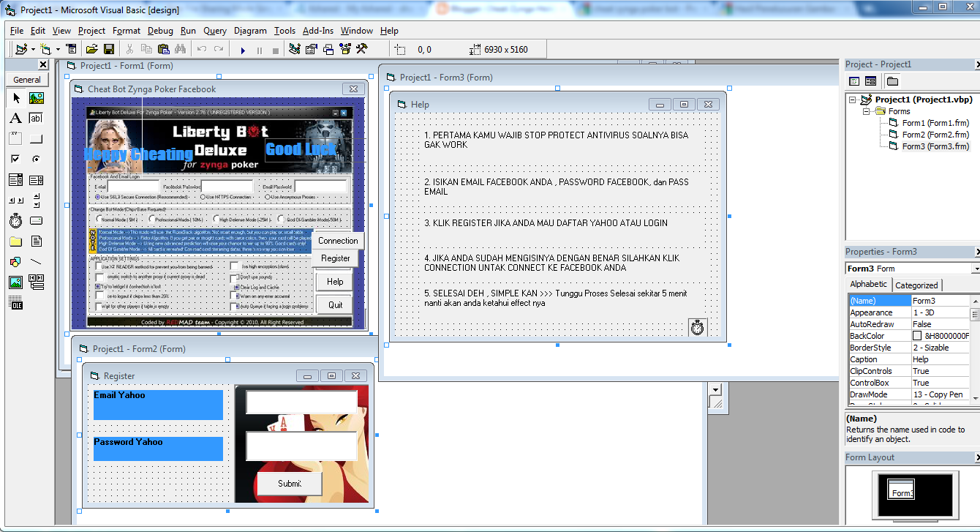Viewport: 980px width, 532px height.
Task: Select the CheckBox control tool
Action: (x=16, y=159)
